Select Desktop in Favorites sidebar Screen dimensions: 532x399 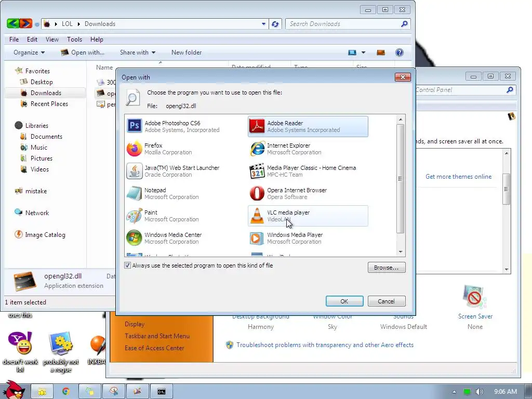click(x=42, y=82)
